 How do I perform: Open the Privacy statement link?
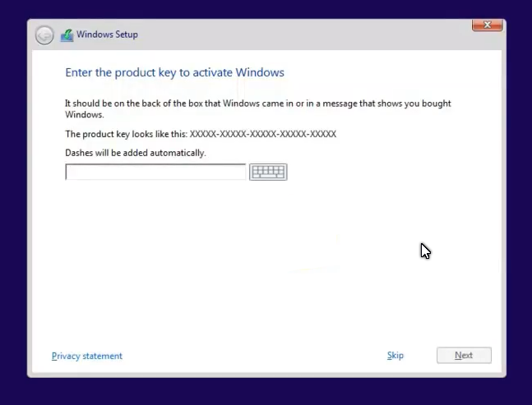coord(87,356)
